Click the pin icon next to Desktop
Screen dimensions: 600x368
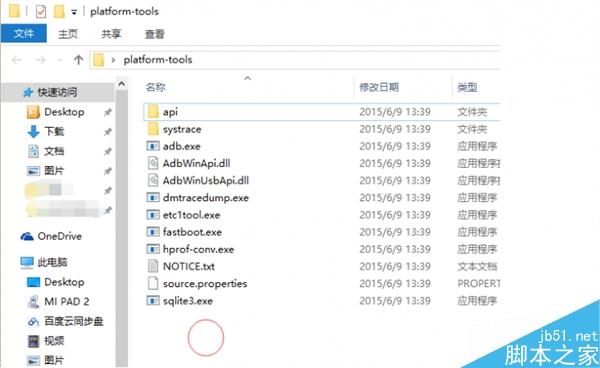108,112
